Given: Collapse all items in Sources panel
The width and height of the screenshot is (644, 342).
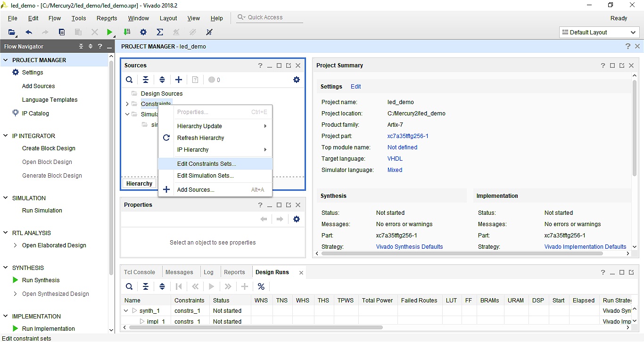Looking at the screenshot, I should [146, 80].
